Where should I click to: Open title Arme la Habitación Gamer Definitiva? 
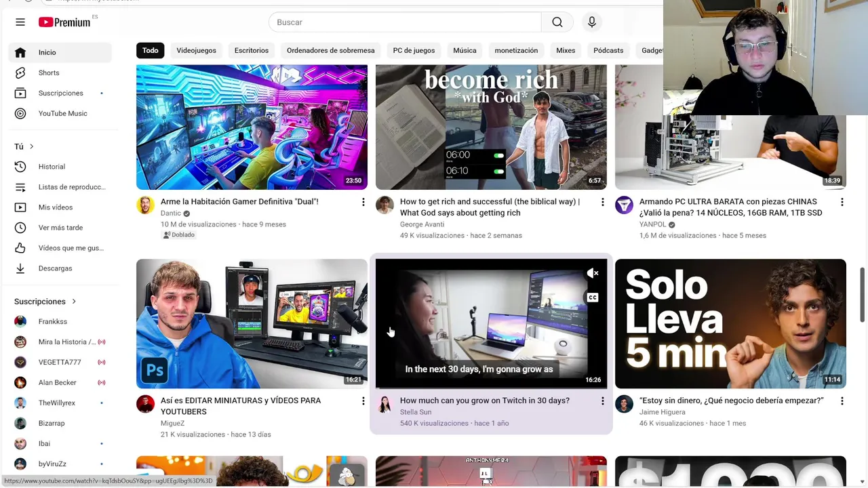click(239, 202)
